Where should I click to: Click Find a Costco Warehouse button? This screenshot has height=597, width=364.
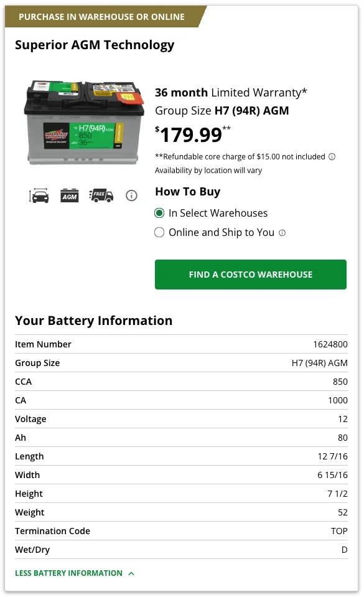[x=251, y=275]
